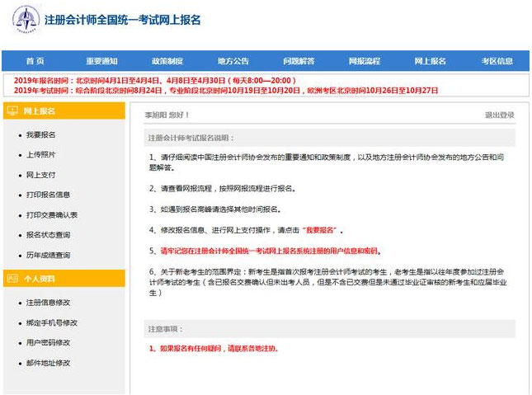This screenshot has height=395, width=532.
Task: Open 注册信息修改 under 个人资料
Action: 48,303
